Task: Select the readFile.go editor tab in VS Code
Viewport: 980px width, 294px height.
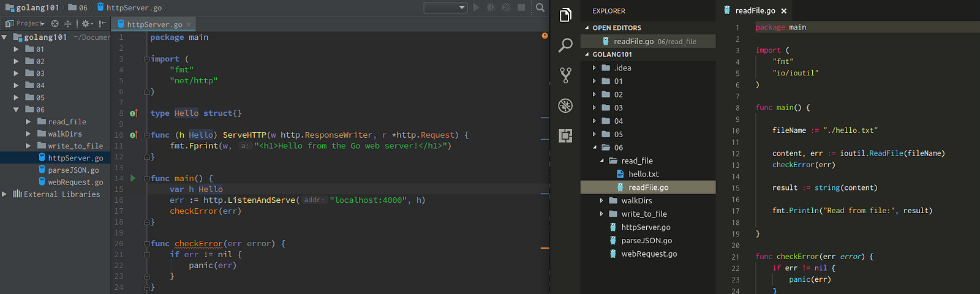Action: click(755, 10)
